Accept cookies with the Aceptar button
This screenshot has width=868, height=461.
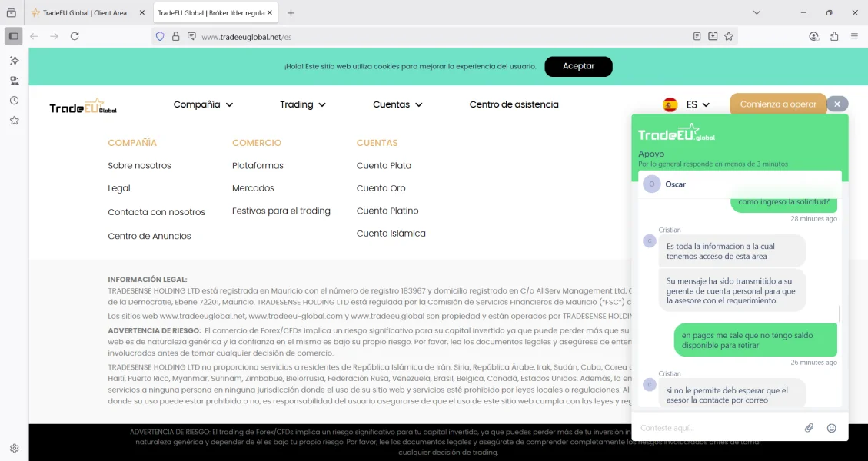coord(578,66)
